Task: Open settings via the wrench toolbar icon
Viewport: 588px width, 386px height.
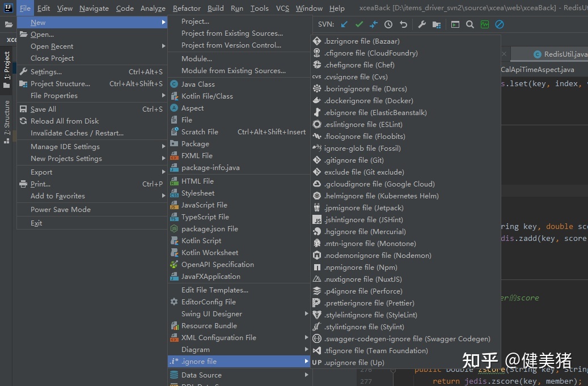Action: [x=422, y=24]
